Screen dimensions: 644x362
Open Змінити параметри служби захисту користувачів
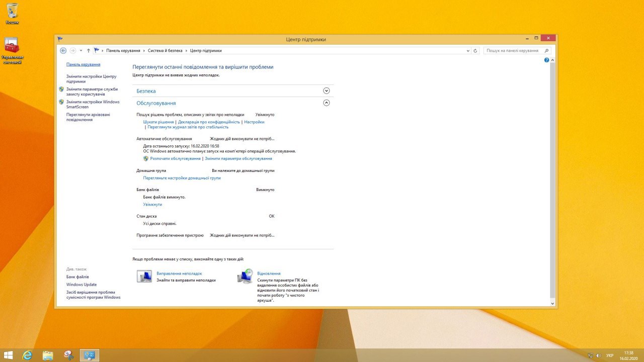click(92, 92)
